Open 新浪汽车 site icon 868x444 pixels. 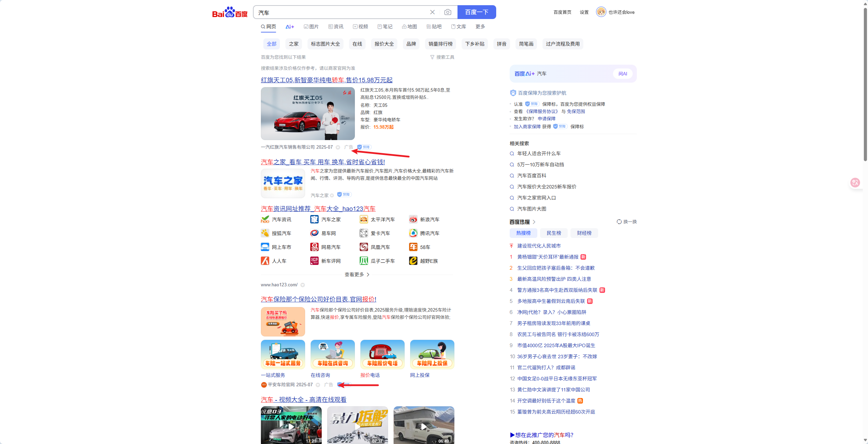pyautogui.click(x=413, y=220)
